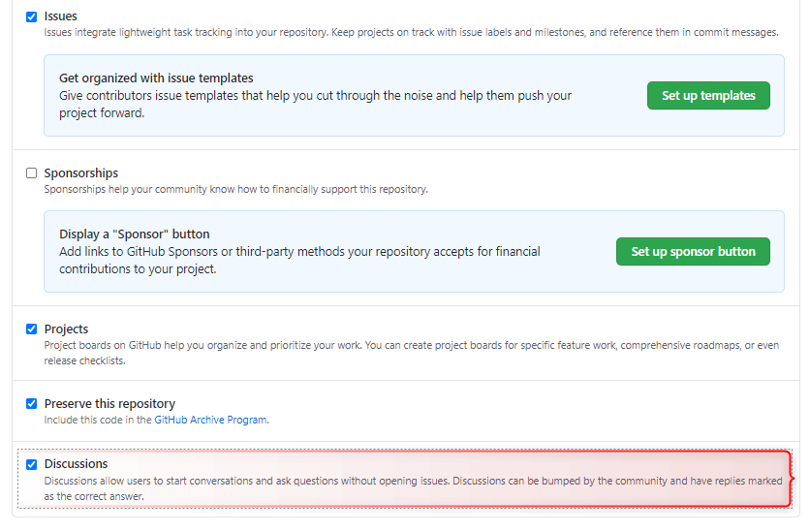This screenshot has width=810, height=532.
Task: Enable the Sponsorships checkbox
Action: tap(32, 173)
